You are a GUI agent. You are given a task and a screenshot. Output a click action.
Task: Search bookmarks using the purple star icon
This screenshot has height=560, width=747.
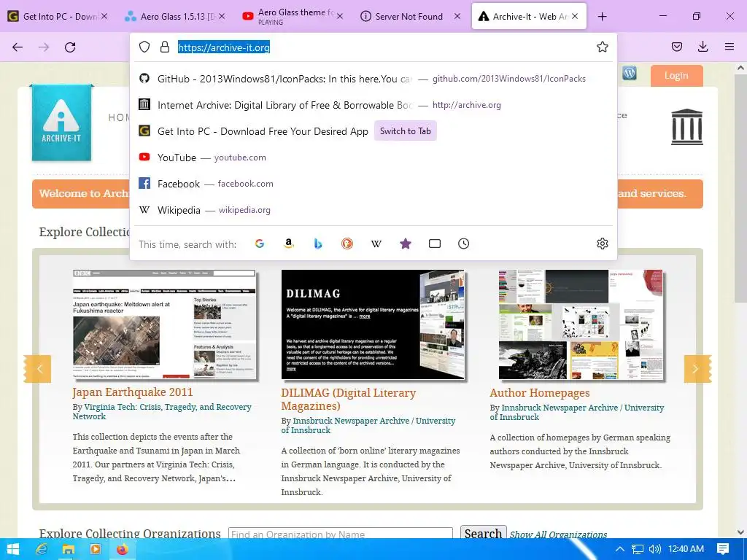406,244
